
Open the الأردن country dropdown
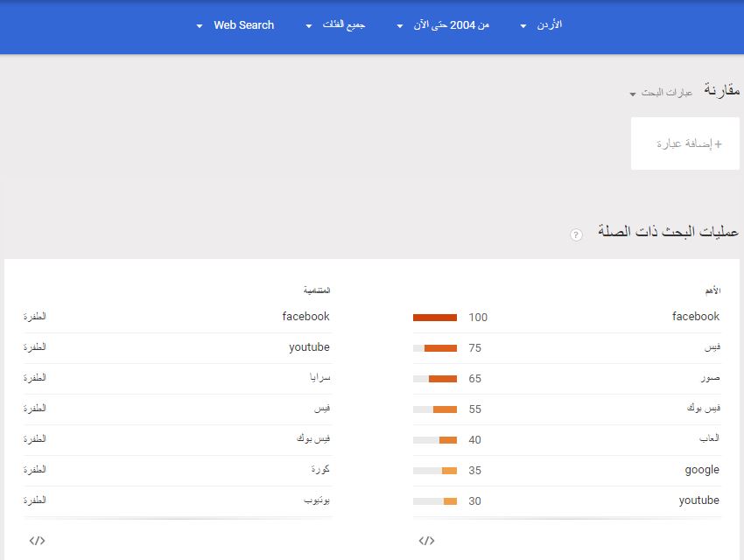(x=542, y=25)
